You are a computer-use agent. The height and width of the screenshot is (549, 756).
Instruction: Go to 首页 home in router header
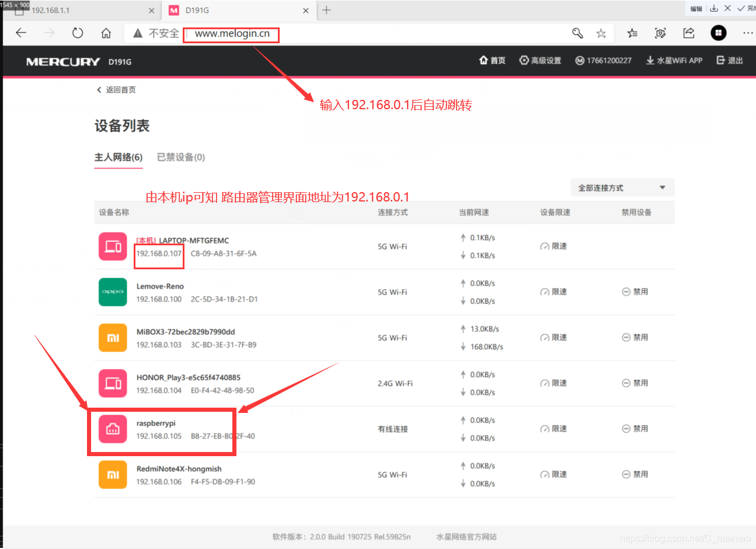click(x=492, y=60)
